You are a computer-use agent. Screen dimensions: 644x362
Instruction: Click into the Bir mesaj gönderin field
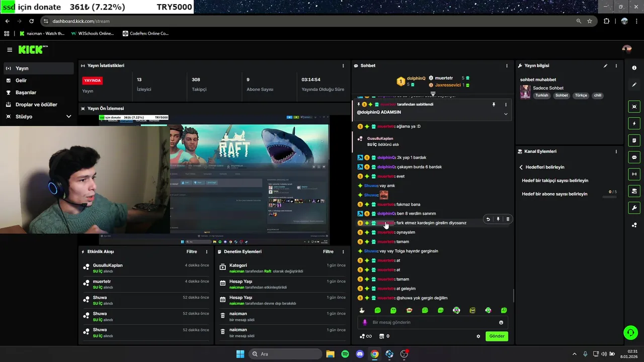[433, 322]
